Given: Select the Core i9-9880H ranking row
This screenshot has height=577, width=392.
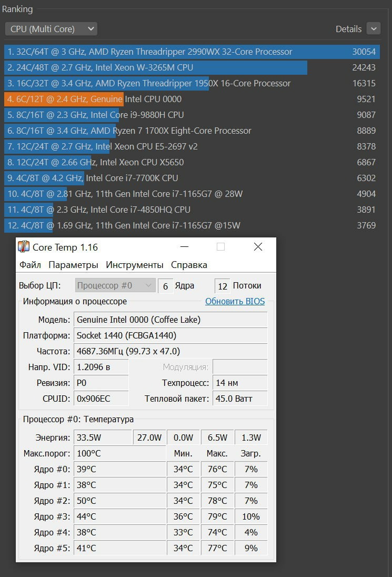Looking at the screenshot, I should coord(192,115).
